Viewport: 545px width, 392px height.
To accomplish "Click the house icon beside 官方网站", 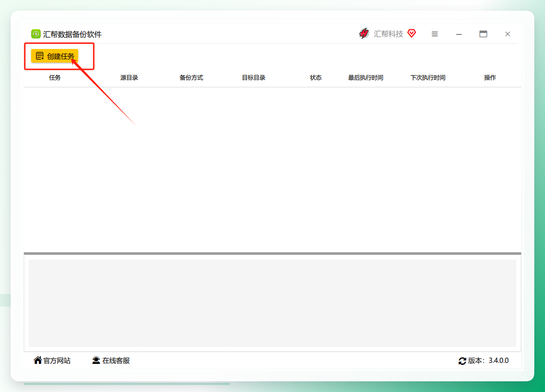I will (x=37, y=360).
